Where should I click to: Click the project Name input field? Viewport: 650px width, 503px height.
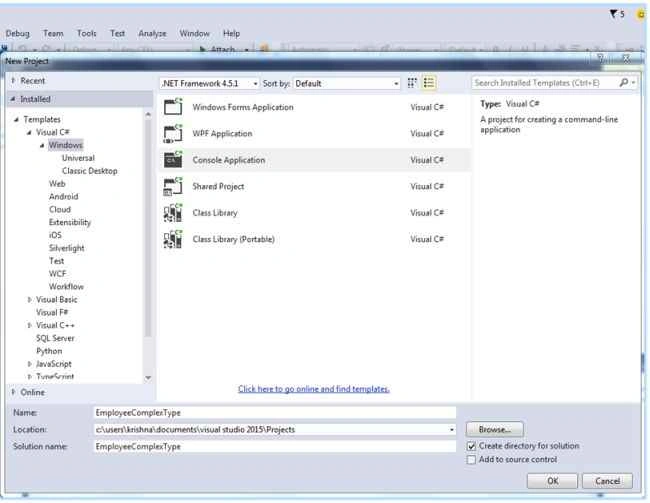275,413
